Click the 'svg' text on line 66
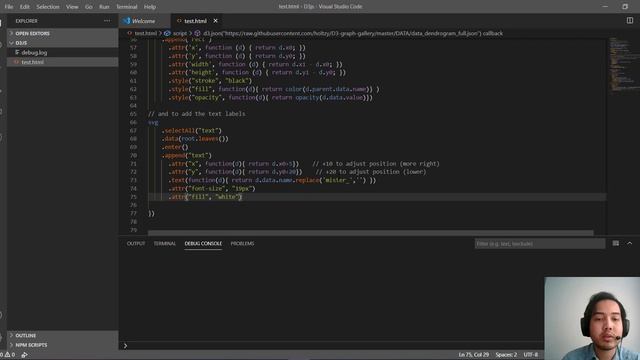This screenshot has width=640, height=360. click(x=153, y=122)
